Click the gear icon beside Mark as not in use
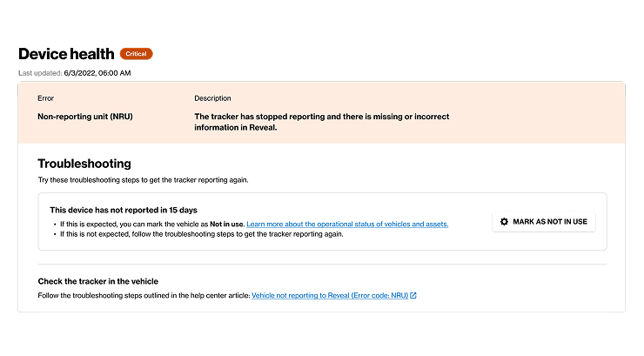This screenshot has height=356, width=644. (x=504, y=222)
